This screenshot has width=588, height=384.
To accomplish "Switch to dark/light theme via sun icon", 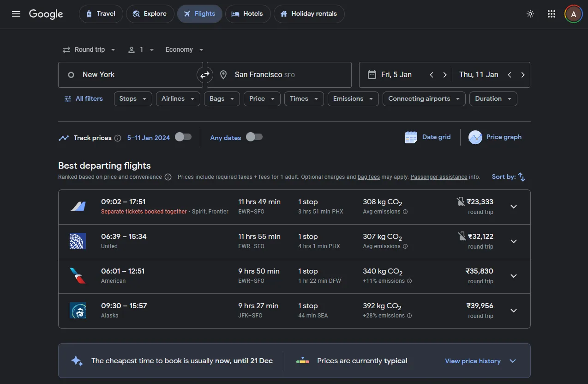I will tap(530, 14).
